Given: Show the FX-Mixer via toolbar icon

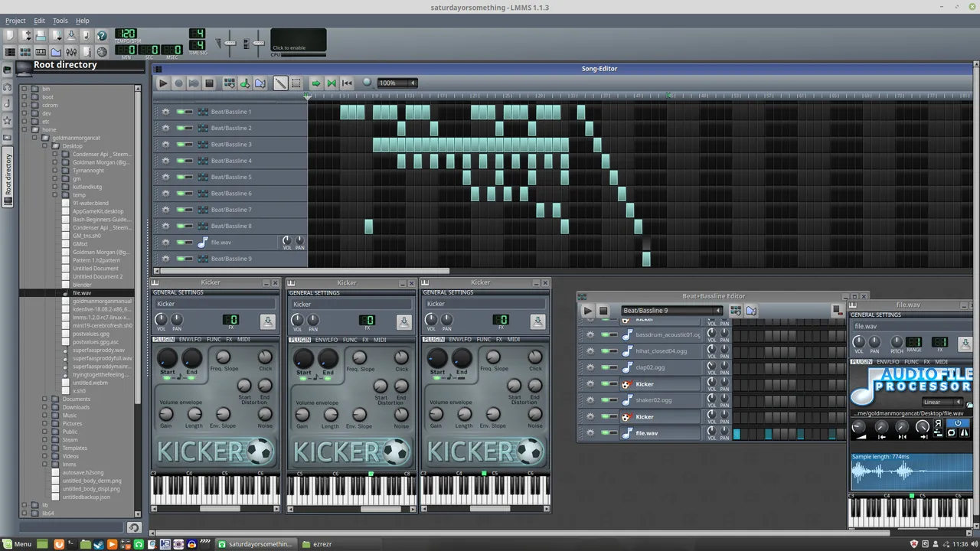Looking at the screenshot, I should coord(71,52).
